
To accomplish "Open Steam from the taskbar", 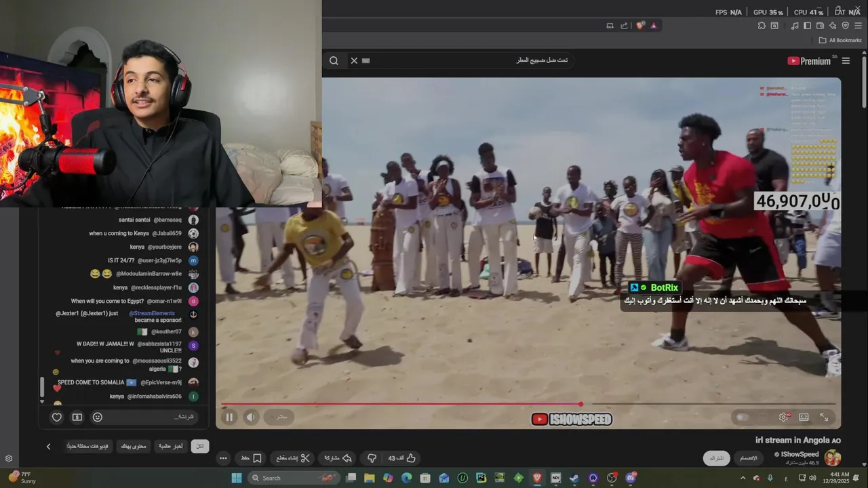I will pos(574,478).
